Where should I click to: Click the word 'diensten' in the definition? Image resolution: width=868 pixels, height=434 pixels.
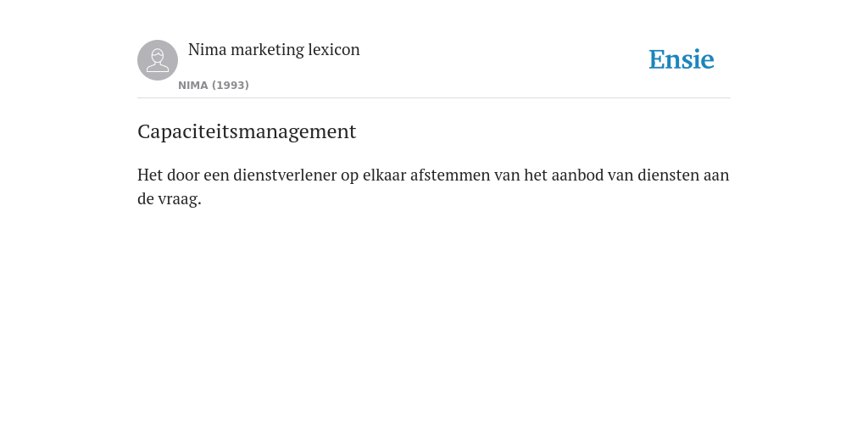click(668, 175)
